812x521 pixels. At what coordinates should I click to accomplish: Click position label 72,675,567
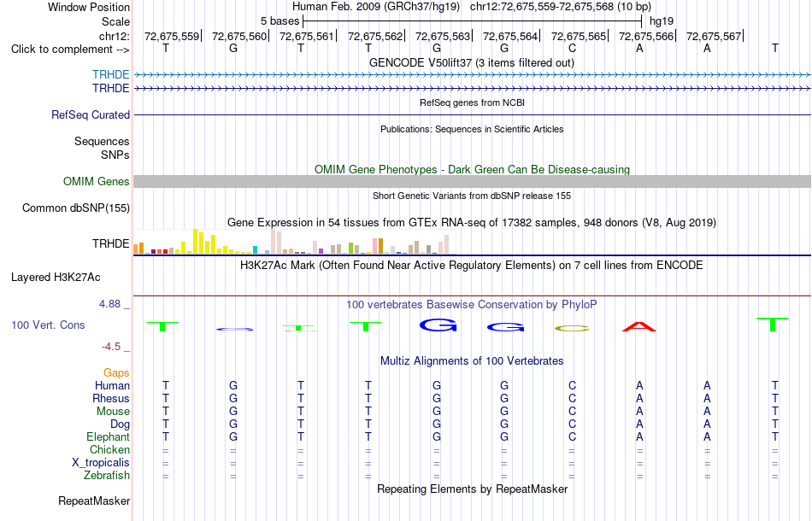(714, 36)
